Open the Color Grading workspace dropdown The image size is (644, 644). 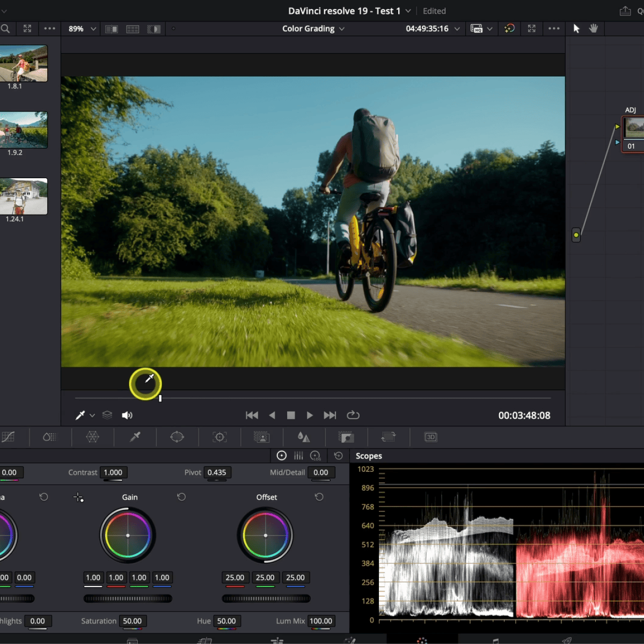313,28
